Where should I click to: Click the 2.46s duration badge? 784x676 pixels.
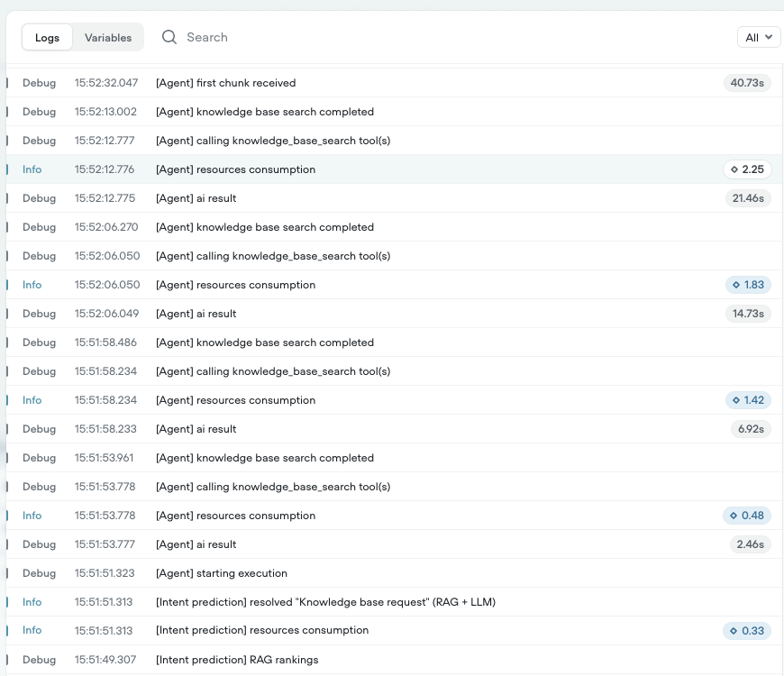tap(751, 544)
